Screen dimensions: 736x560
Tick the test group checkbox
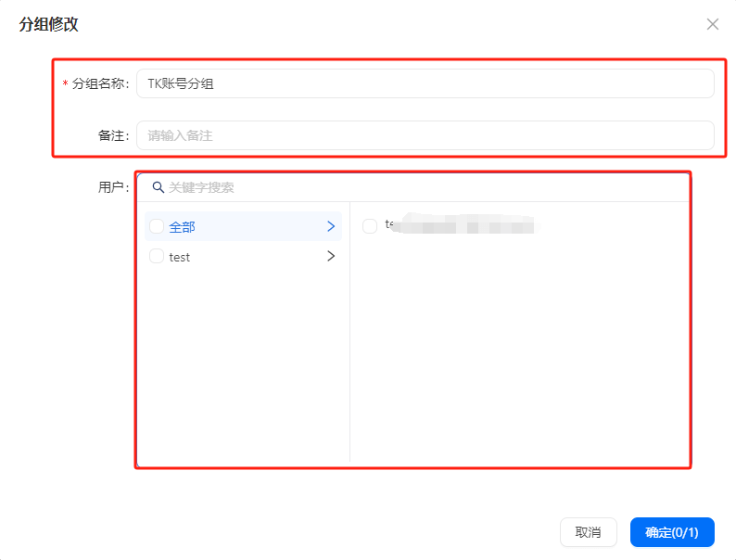click(157, 257)
